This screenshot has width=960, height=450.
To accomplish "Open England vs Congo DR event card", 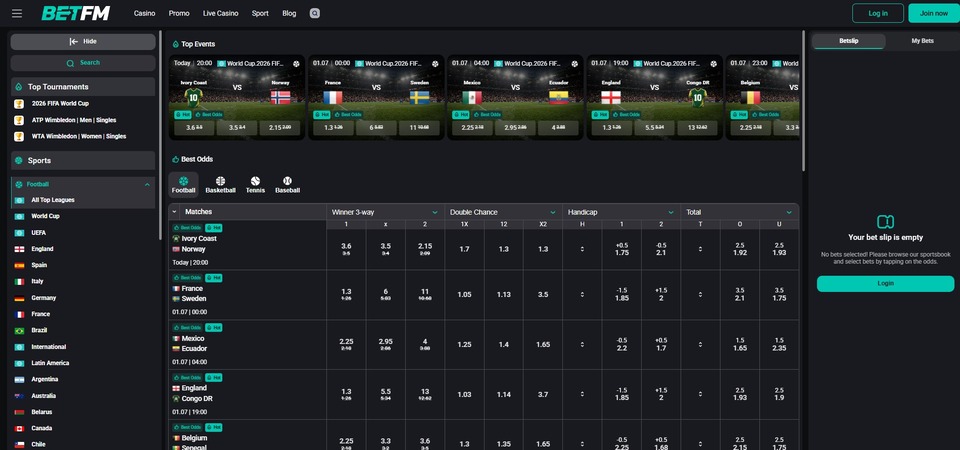I will pos(654,97).
